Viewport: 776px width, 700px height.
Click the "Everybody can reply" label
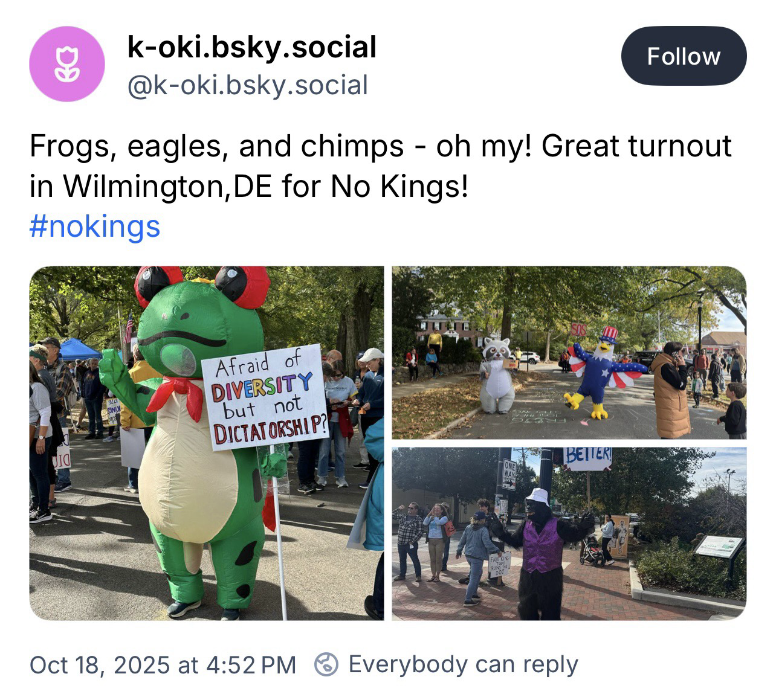click(x=463, y=665)
